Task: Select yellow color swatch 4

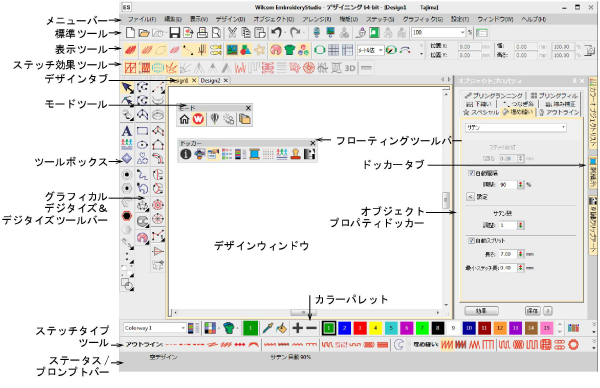Action: (x=375, y=328)
